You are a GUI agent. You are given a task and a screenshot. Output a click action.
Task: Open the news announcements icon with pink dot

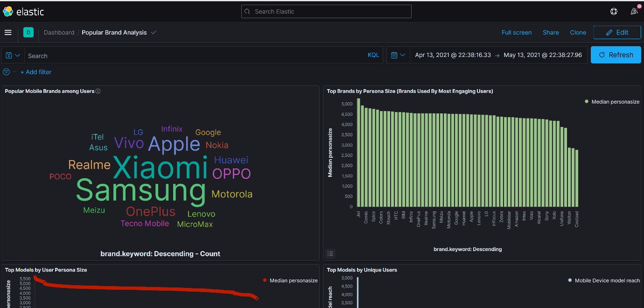pyautogui.click(x=634, y=11)
